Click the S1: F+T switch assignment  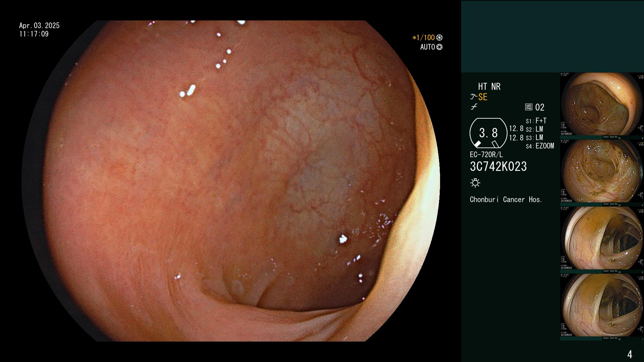[536, 121]
